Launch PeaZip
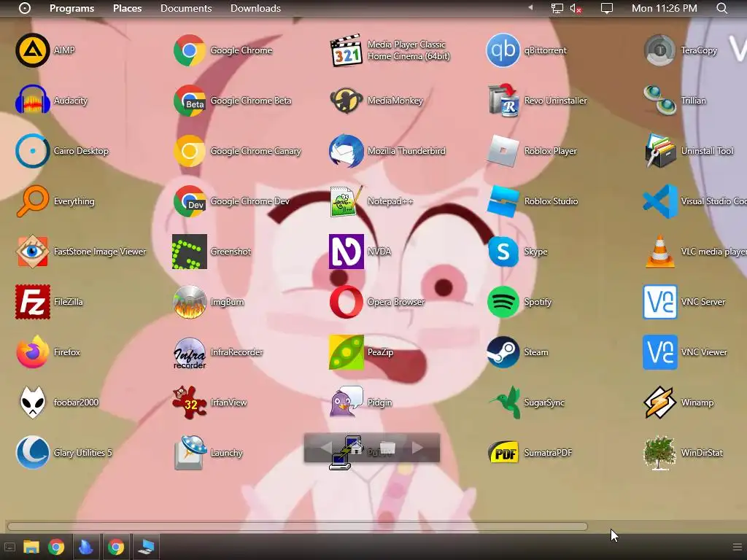The image size is (747, 560). [x=347, y=352]
